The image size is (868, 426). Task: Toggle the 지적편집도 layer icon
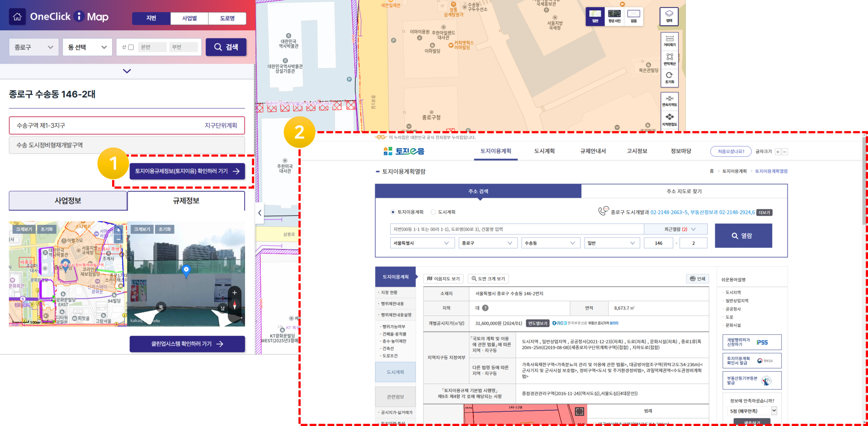tap(670, 120)
